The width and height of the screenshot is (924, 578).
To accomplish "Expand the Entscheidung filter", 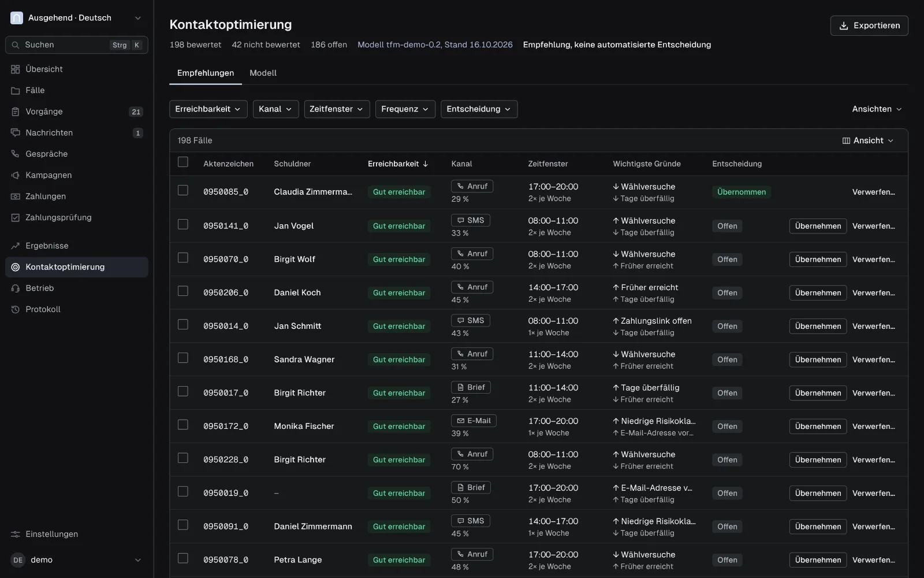I will pos(479,109).
